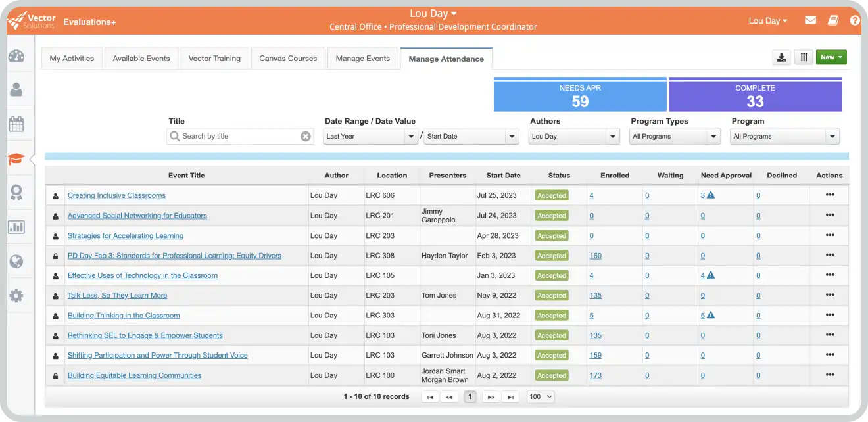868x422 pixels.
Task: Open the Program Types dropdown
Action: click(675, 137)
